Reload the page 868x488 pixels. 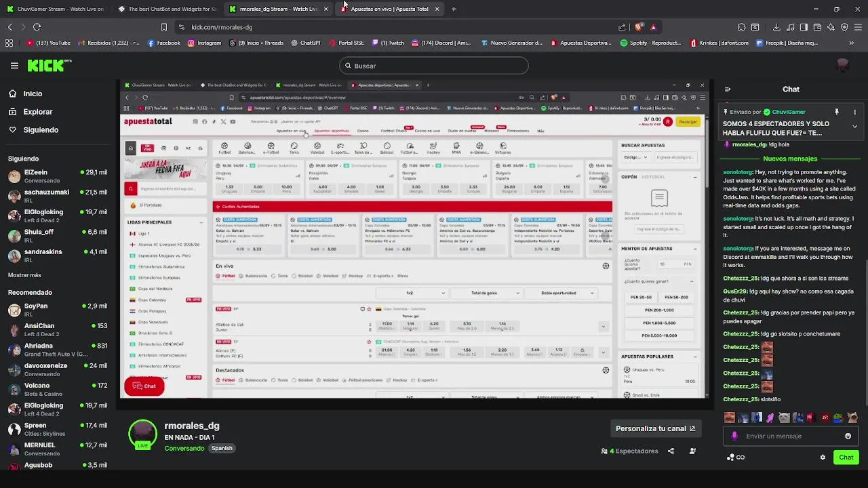[37, 27]
